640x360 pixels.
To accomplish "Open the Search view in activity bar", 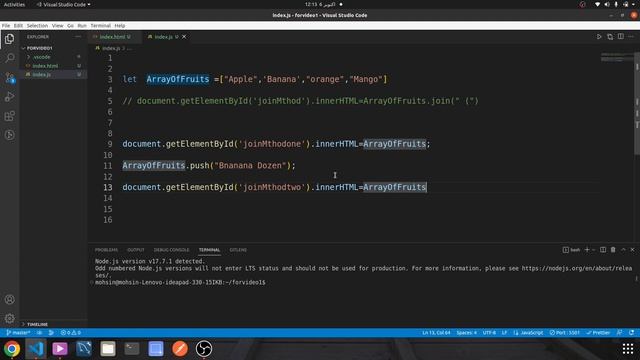I will (9, 58).
